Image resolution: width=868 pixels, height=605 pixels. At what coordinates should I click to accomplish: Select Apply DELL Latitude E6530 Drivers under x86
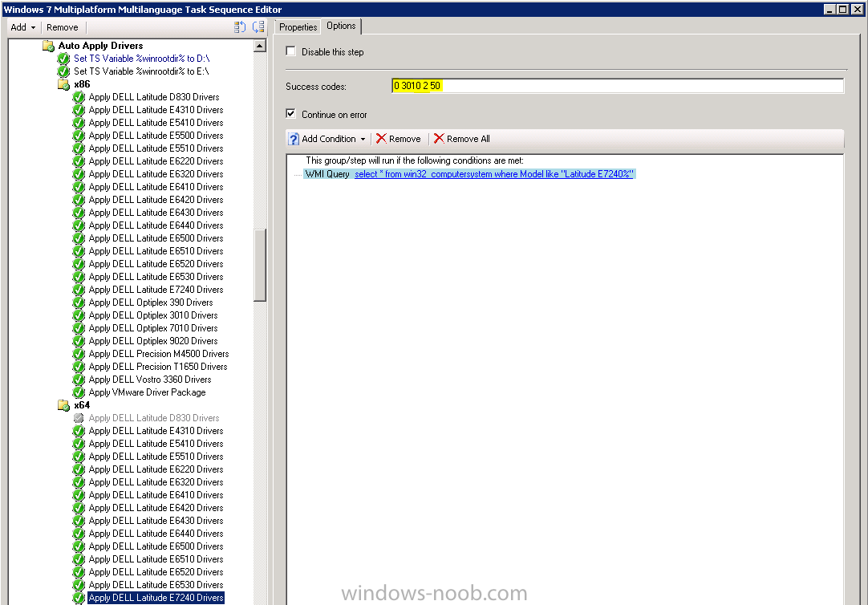click(156, 277)
